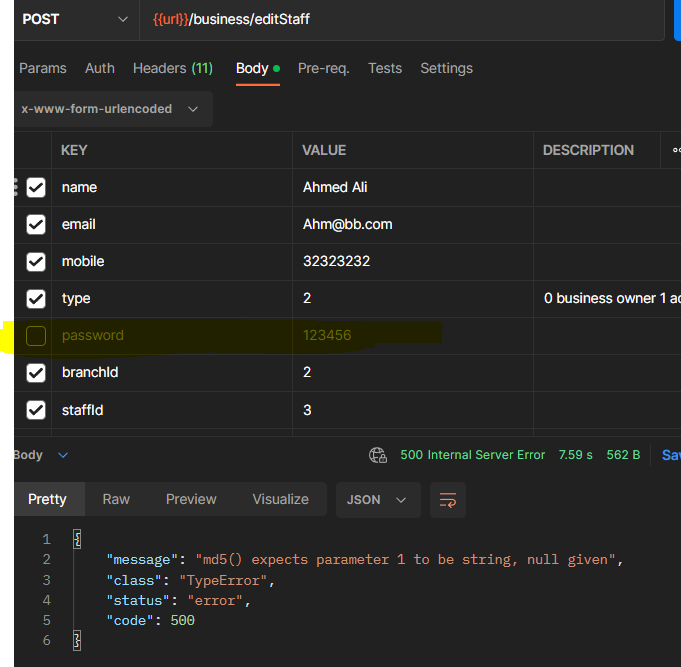Click the 500 Internal Server Error status

(x=472, y=455)
